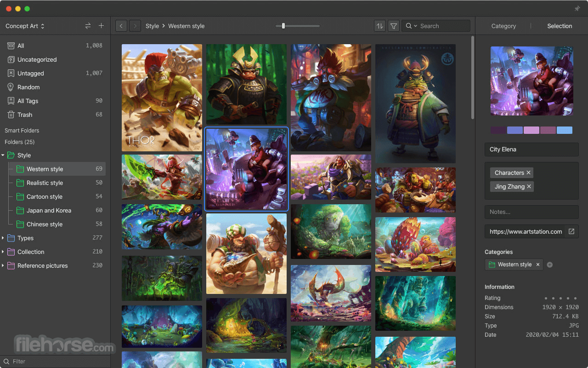This screenshot has width=588, height=368.
Task: Select the Japan and Korea folder
Action: coord(57,210)
